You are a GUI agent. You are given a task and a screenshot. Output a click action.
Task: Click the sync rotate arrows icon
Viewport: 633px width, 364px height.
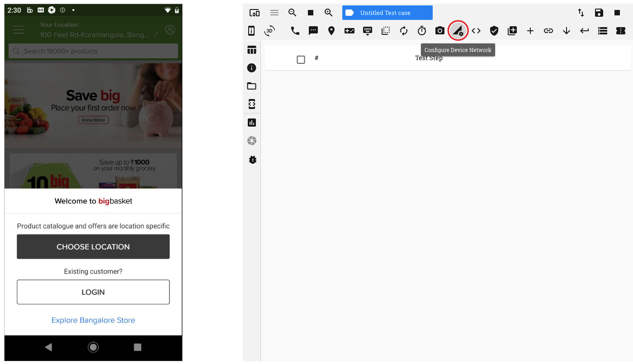click(404, 31)
